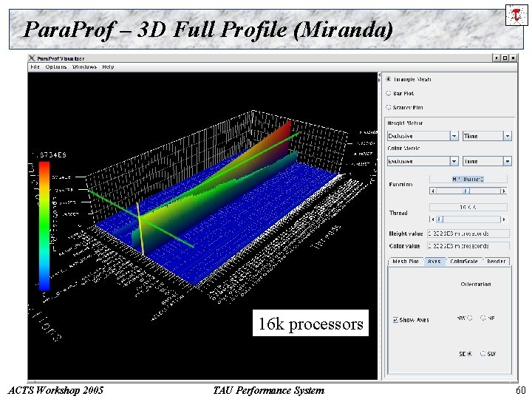Click the rainbow color scale bar
Image resolution: width=532 pixels, height=399 pixels.
[x=44, y=226]
